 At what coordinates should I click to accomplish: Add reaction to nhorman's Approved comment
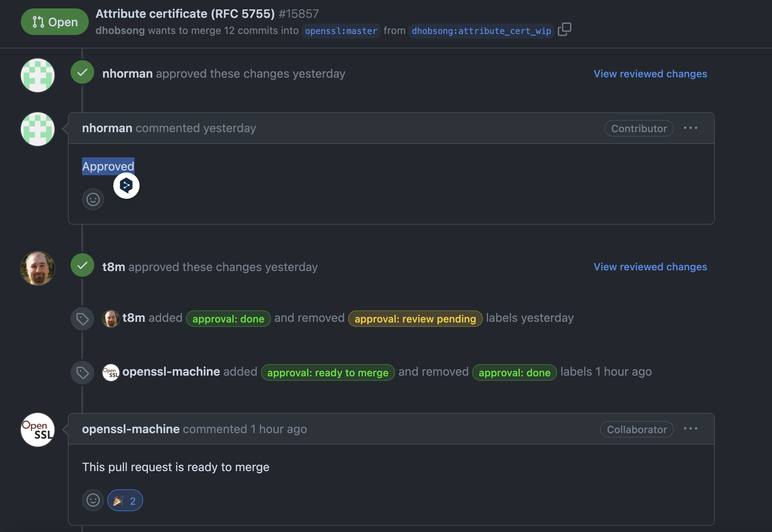click(x=93, y=199)
